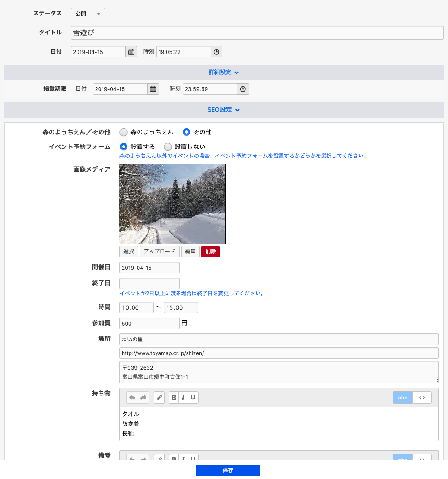This screenshot has width=448, height=479.
Task: Choose the その他 radio option
Action: (x=187, y=132)
